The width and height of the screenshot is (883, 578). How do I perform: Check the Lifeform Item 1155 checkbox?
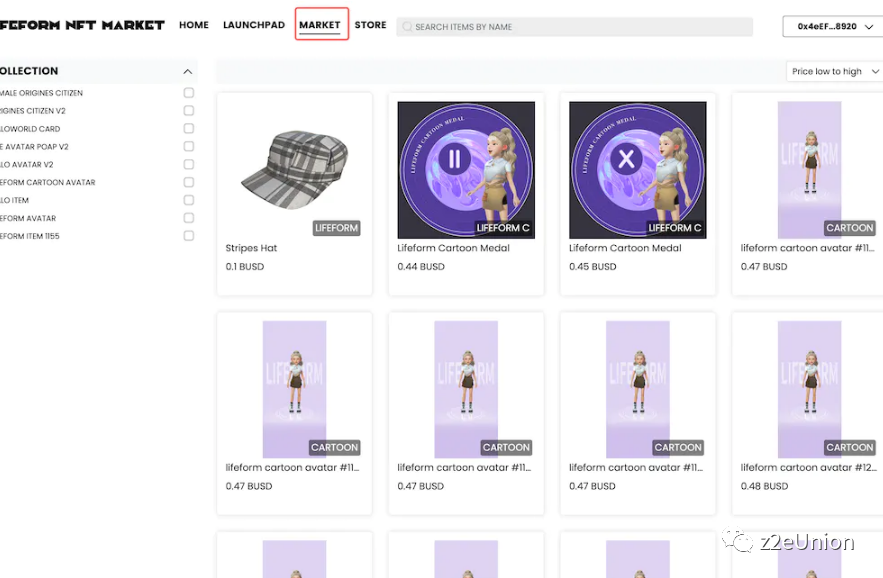coord(189,236)
